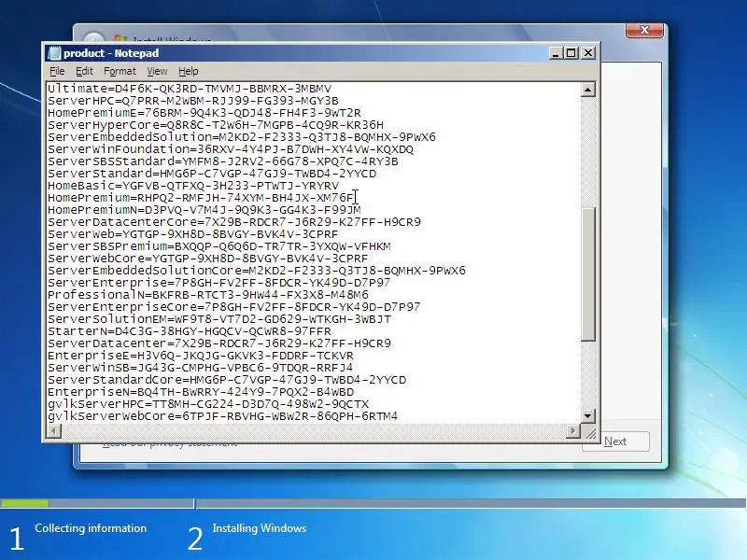747x560 pixels.
Task: Click the ServerSBSPremium=BXQQP line
Action: pos(219,246)
